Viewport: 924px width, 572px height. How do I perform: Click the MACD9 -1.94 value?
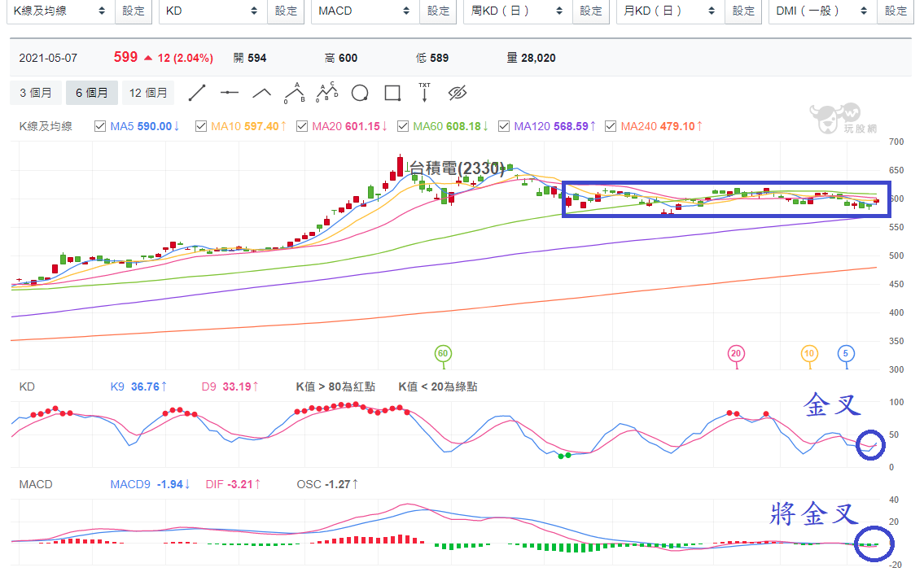tap(151, 484)
